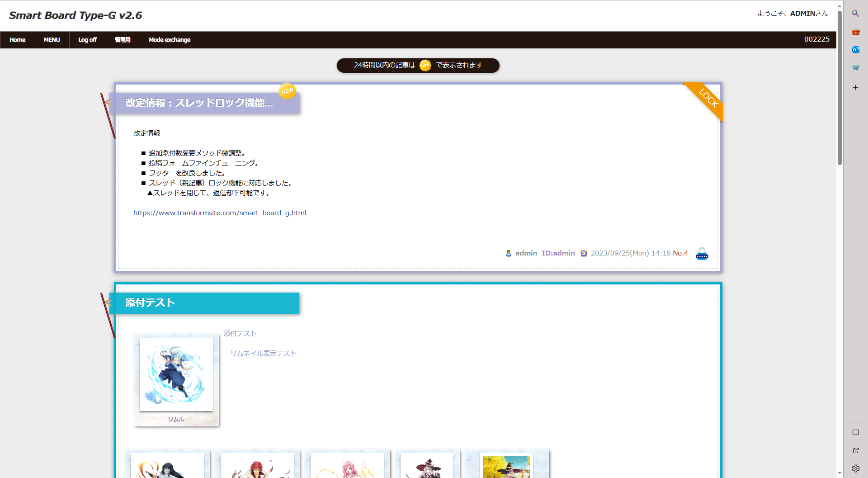868x478 pixels.
Task: Open the 管理用 admin menu item
Action: tap(123, 40)
